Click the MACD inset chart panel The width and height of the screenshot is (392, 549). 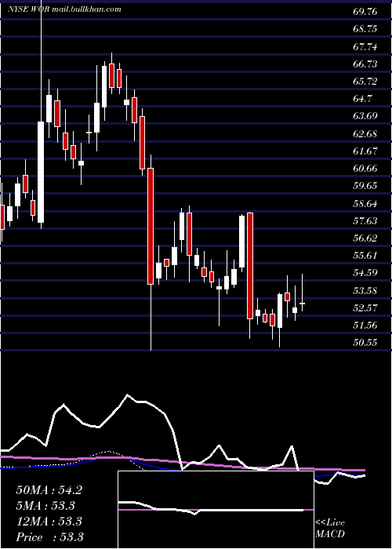(216, 510)
